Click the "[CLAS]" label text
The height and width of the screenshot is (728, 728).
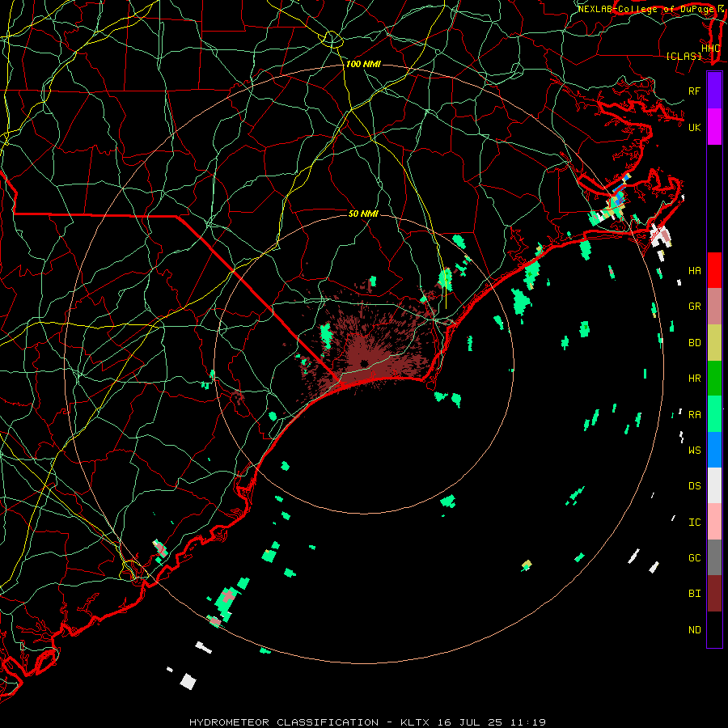[684, 56]
